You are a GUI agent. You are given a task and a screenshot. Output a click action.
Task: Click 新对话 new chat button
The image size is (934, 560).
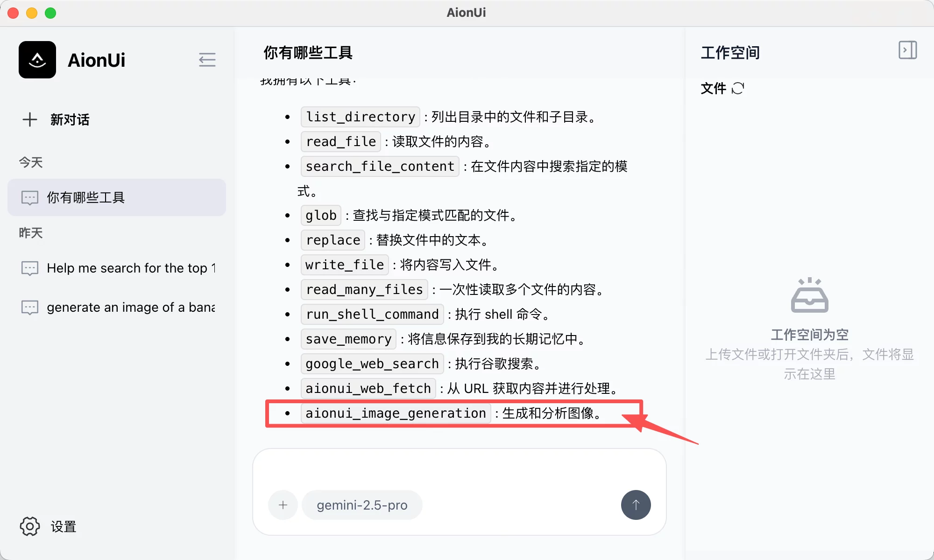(x=70, y=119)
